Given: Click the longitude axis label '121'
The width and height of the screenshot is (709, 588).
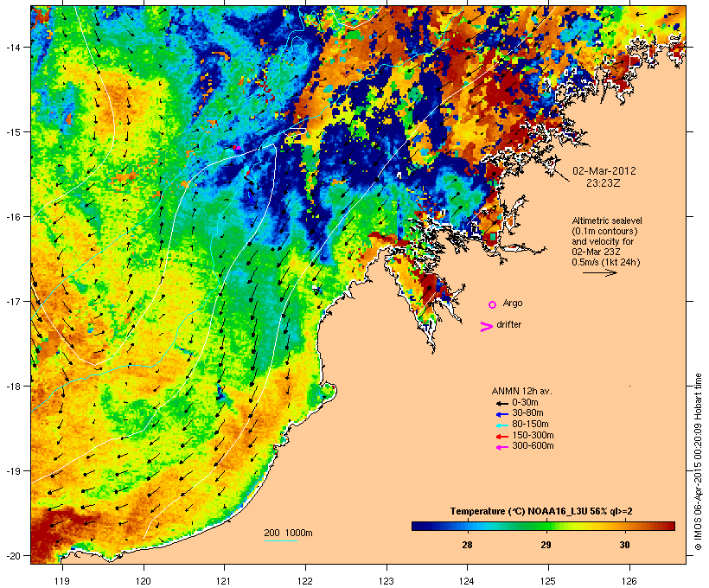Looking at the screenshot, I should pyautogui.click(x=224, y=581).
